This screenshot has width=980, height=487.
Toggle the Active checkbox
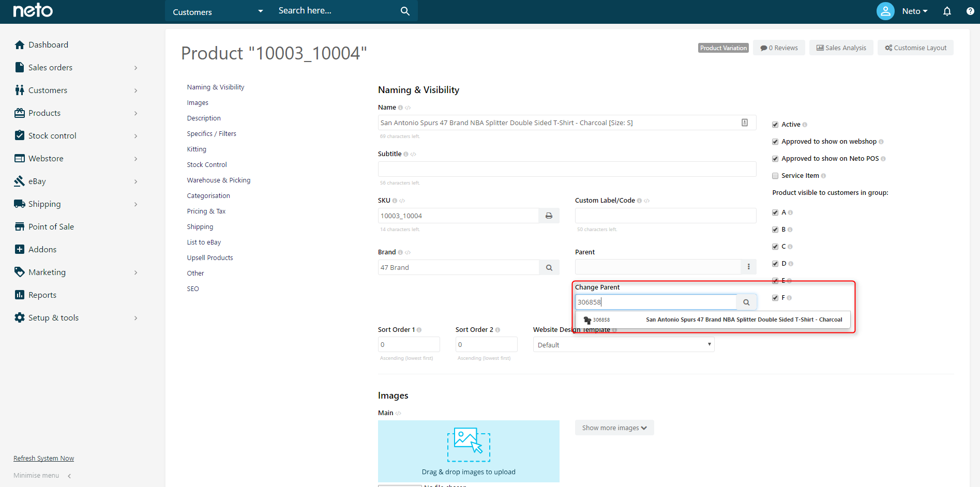(x=775, y=125)
